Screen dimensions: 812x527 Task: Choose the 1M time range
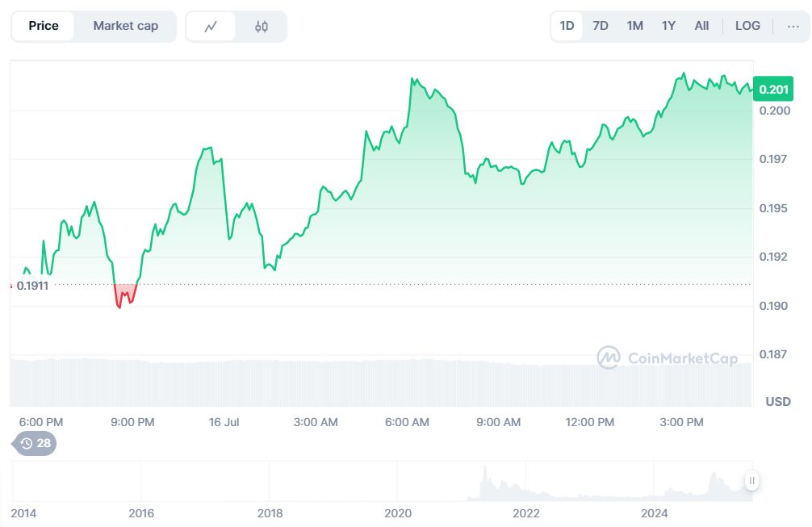[x=635, y=26]
